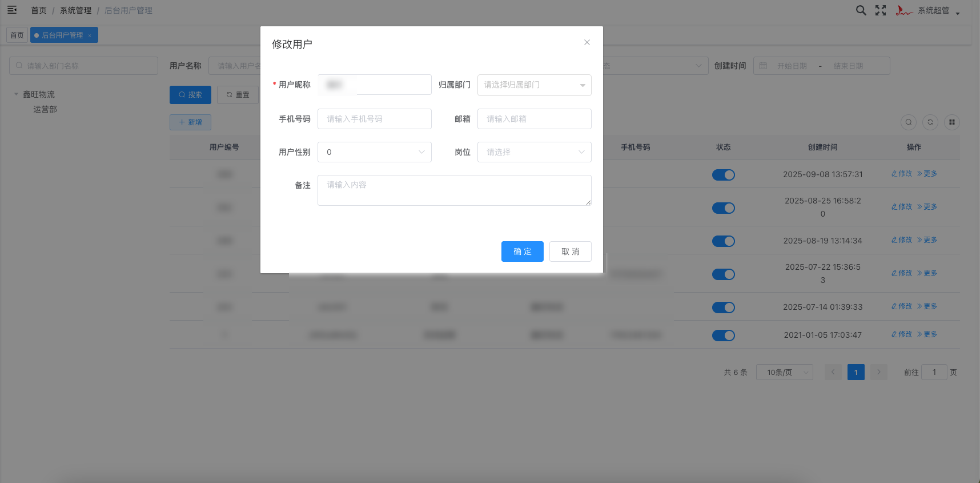980x483 pixels.
Task: Open the 10条/页 page size dropdown
Action: 785,372
